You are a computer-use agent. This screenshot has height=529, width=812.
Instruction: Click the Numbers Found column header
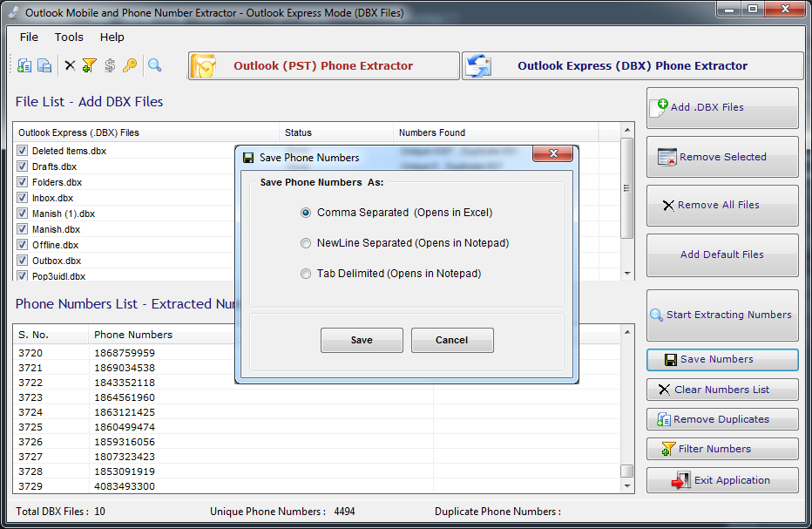[496, 132]
